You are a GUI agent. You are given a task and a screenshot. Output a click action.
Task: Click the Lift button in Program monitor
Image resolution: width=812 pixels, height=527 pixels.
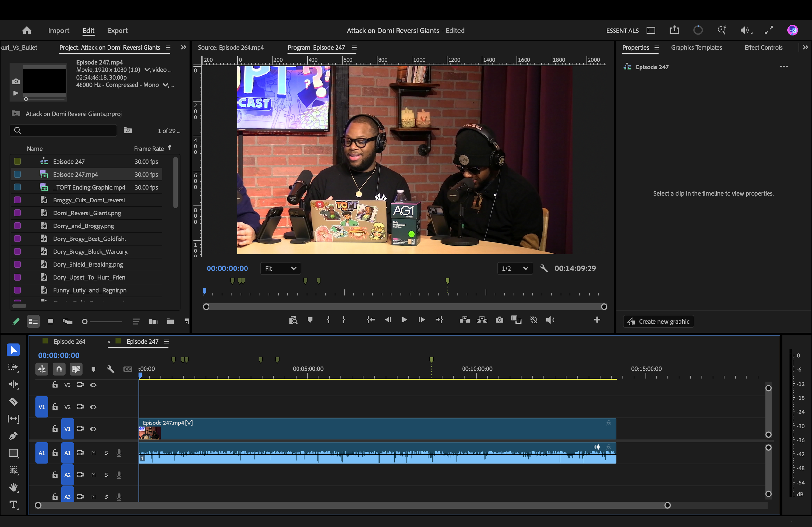pos(464,320)
